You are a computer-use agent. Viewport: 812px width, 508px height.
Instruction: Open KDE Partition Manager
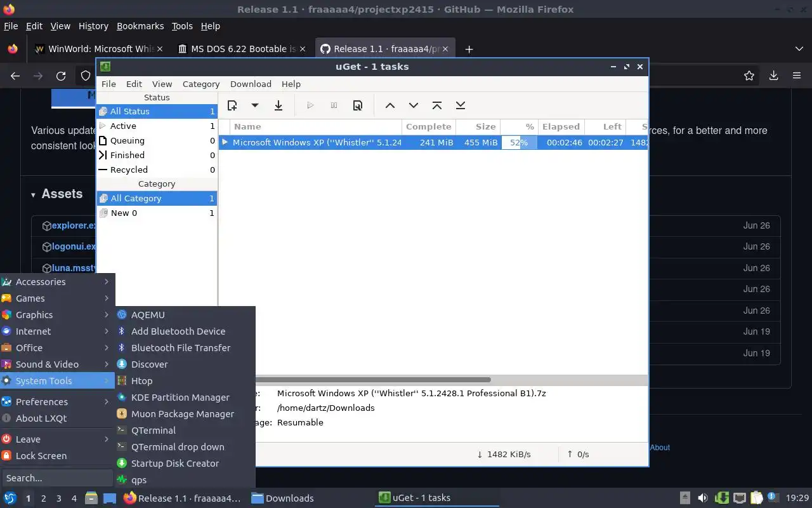[x=185, y=398]
